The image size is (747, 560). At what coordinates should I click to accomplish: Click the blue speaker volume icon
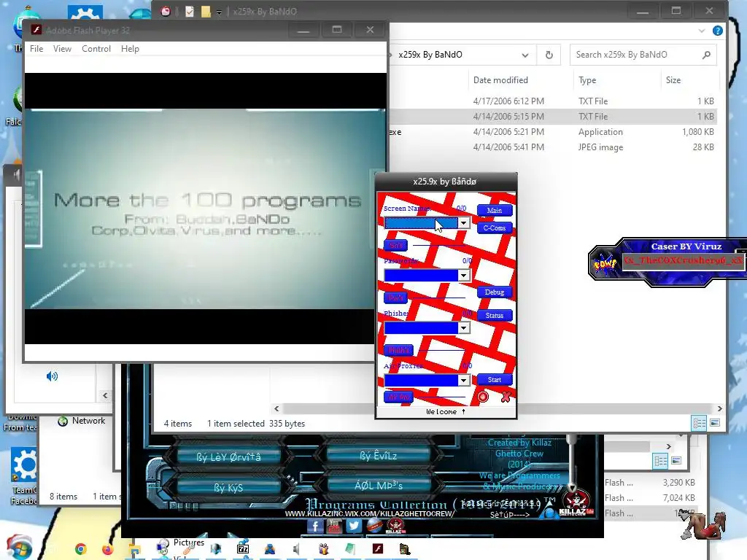coord(52,377)
